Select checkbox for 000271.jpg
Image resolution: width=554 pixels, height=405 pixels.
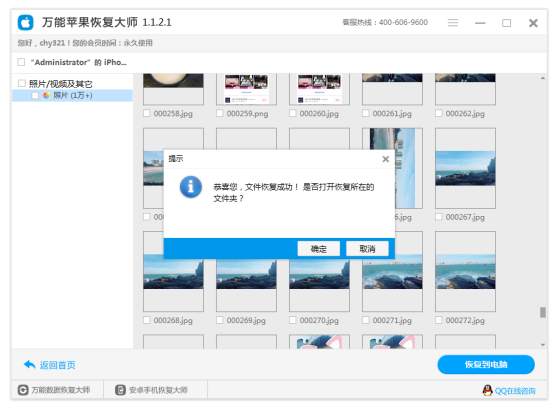point(366,320)
